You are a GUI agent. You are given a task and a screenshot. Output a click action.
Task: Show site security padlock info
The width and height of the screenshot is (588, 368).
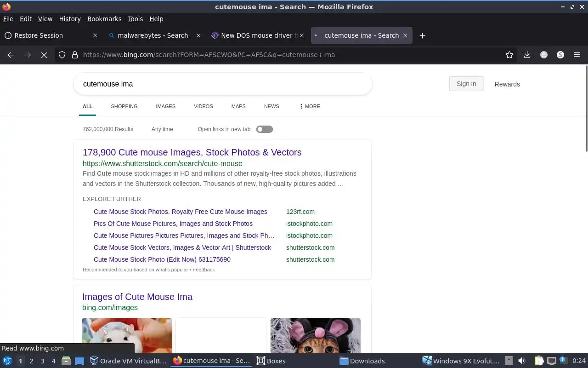[75, 55]
